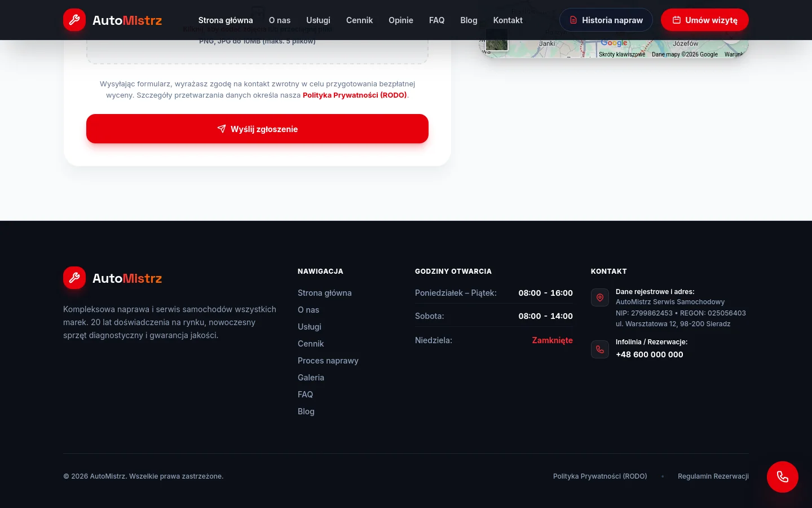
Task: Click the NIP and REGON registration line
Action: click(681, 313)
